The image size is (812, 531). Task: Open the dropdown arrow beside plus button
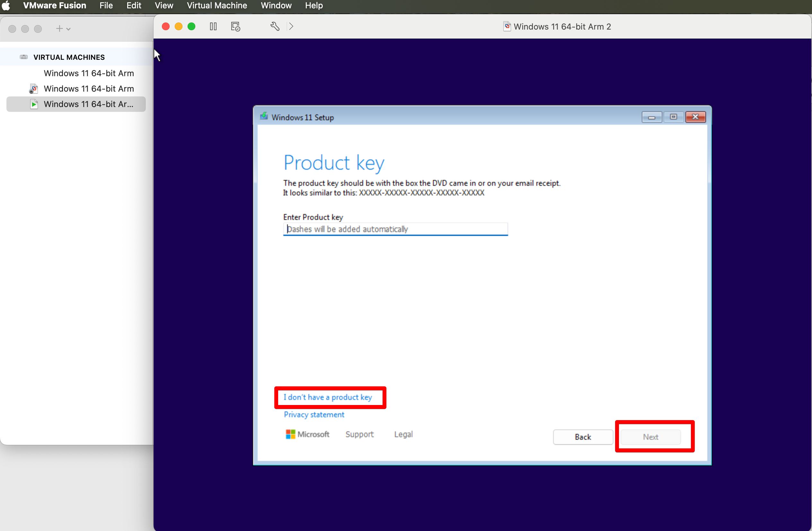(x=68, y=29)
